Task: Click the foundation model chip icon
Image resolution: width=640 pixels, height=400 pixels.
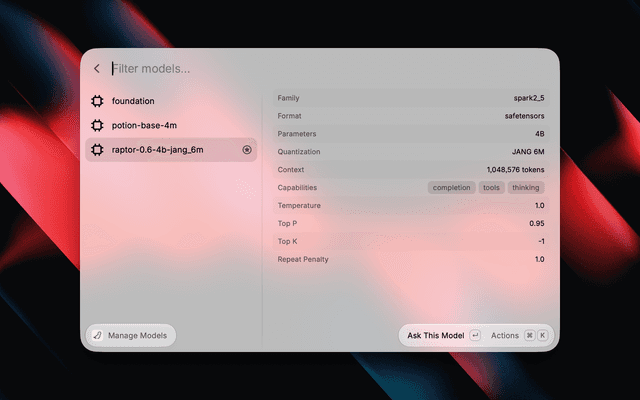Action: click(x=97, y=101)
